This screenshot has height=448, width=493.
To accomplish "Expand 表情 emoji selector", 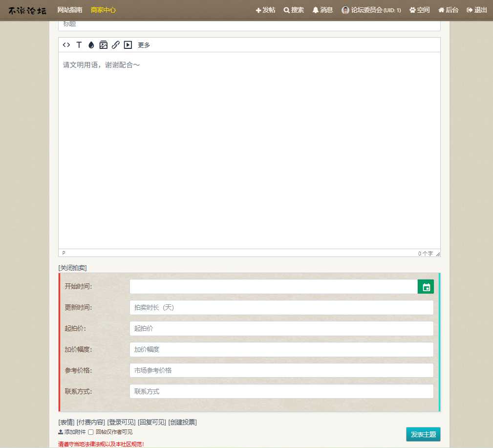I will click(x=65, y=422).
